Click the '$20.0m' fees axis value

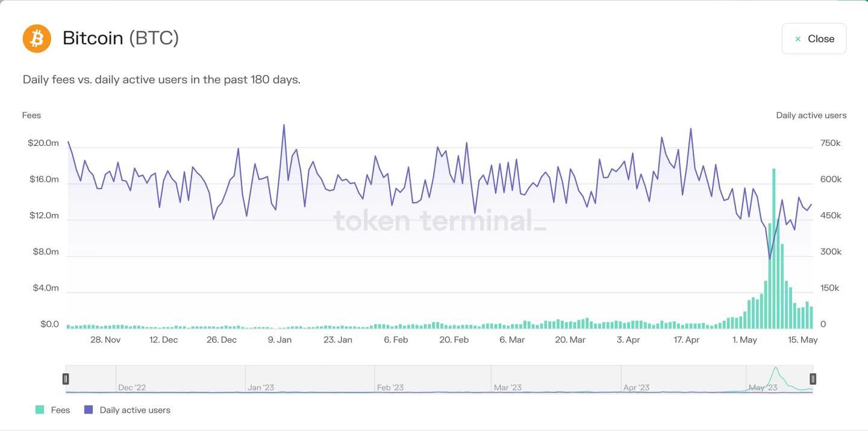pyautogui.click(x=43, y=143)
